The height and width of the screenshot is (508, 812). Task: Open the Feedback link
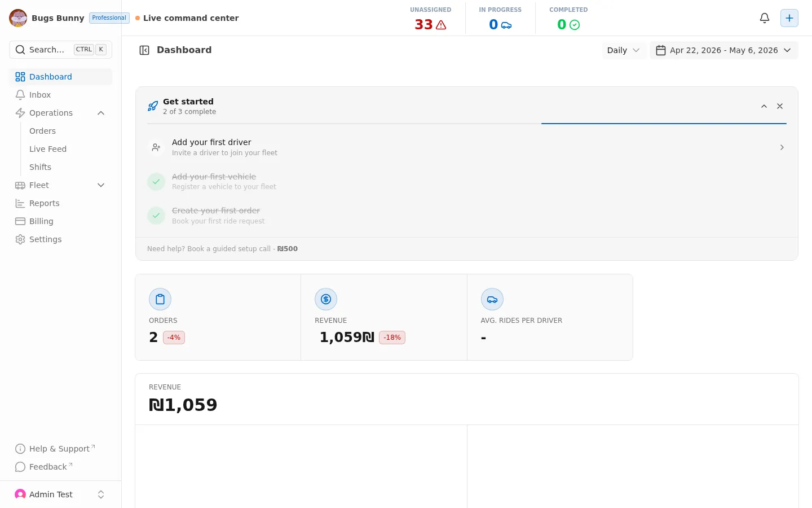click(60, 467)
